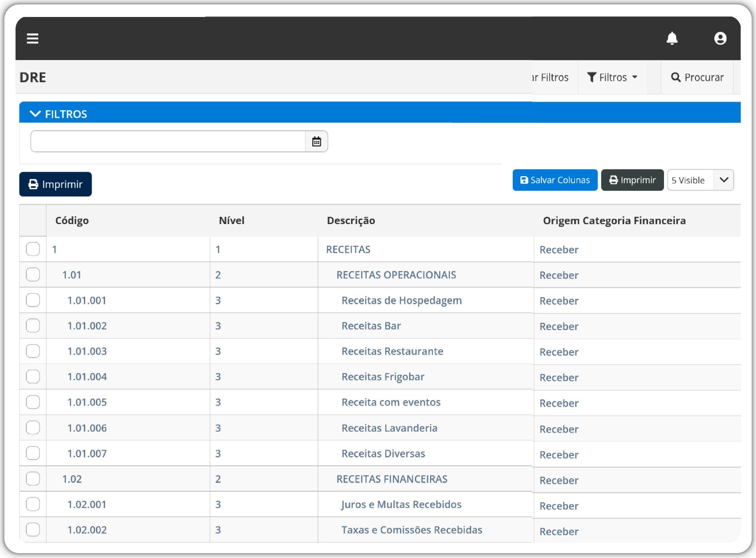Click Receber in the Receitas Bar row
The width and height of the screenshot is (756, 558).
(559, 327)
